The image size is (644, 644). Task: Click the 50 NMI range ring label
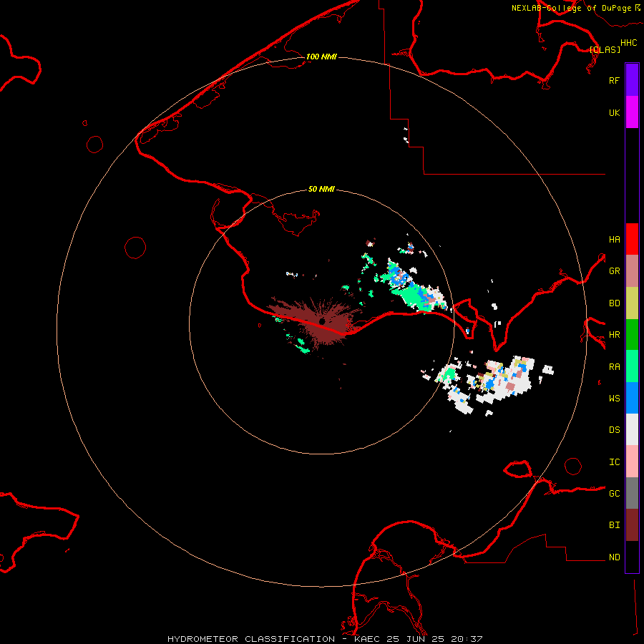point(321,189)
